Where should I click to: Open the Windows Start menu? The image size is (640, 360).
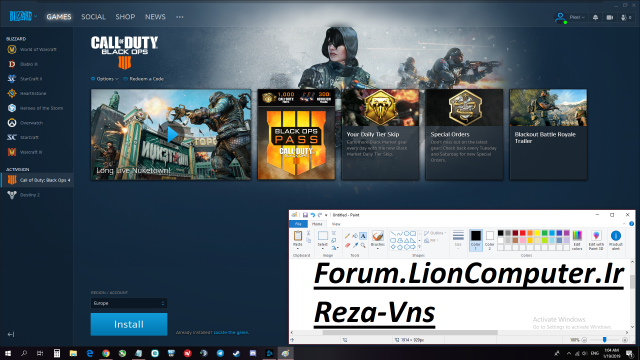(x=8, y=353)
